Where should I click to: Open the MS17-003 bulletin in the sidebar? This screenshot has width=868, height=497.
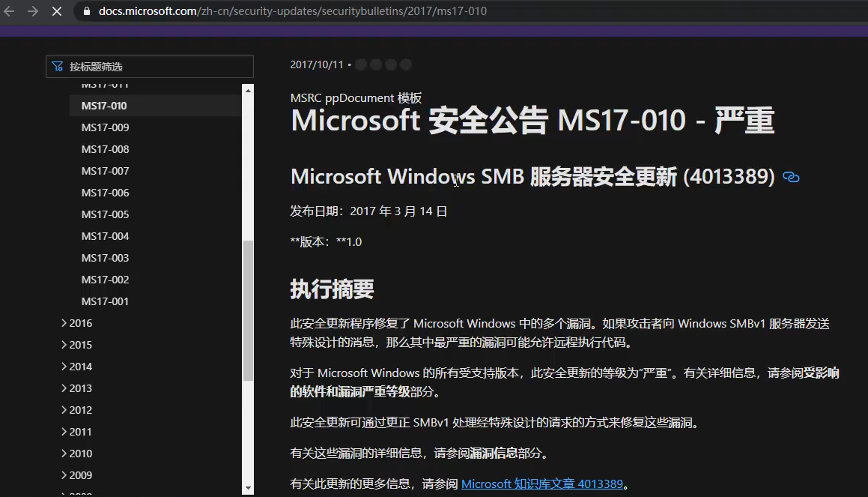[105, 258]
